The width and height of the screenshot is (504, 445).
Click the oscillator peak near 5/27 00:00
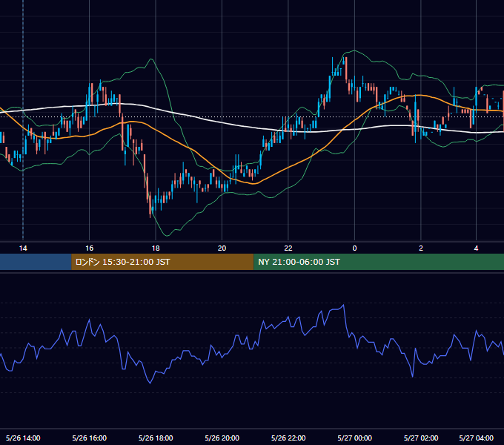344,305
